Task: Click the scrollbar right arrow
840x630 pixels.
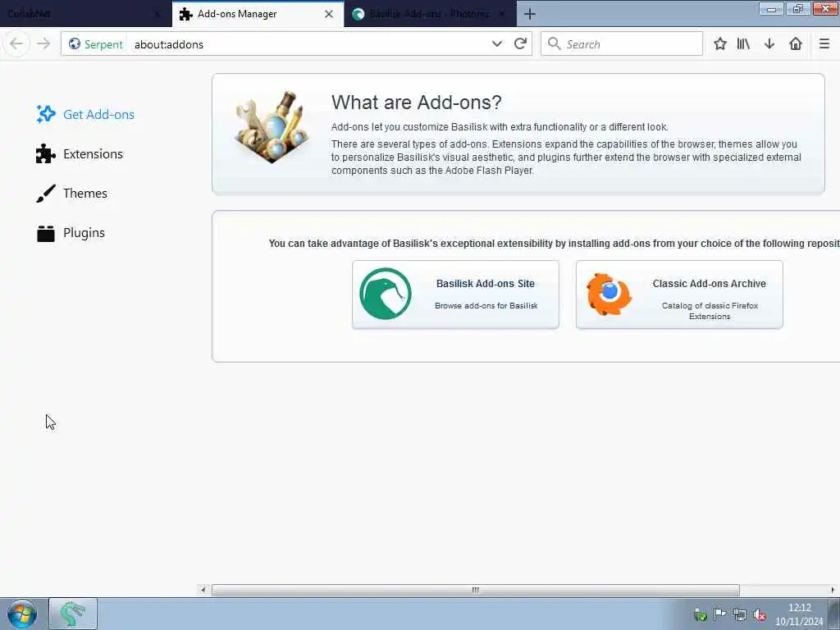Action: coord(833,590)
